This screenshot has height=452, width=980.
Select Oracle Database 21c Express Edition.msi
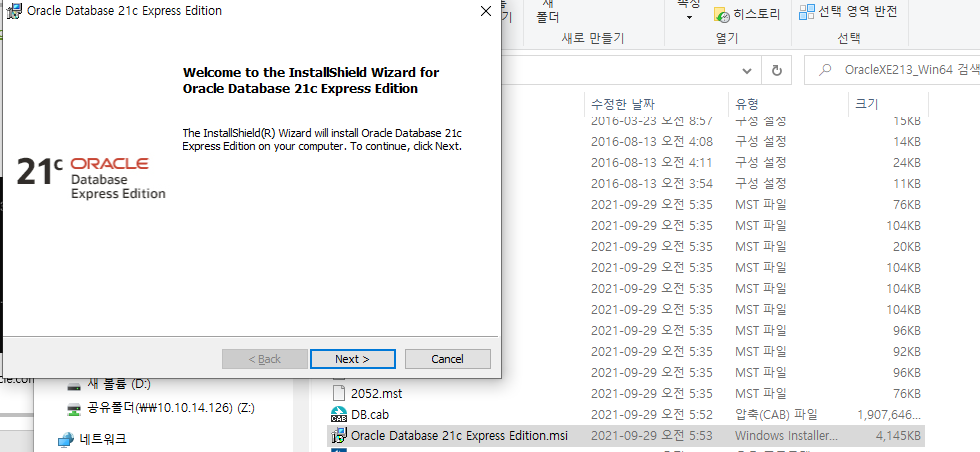pyautogui.click(x=459, y=435)
